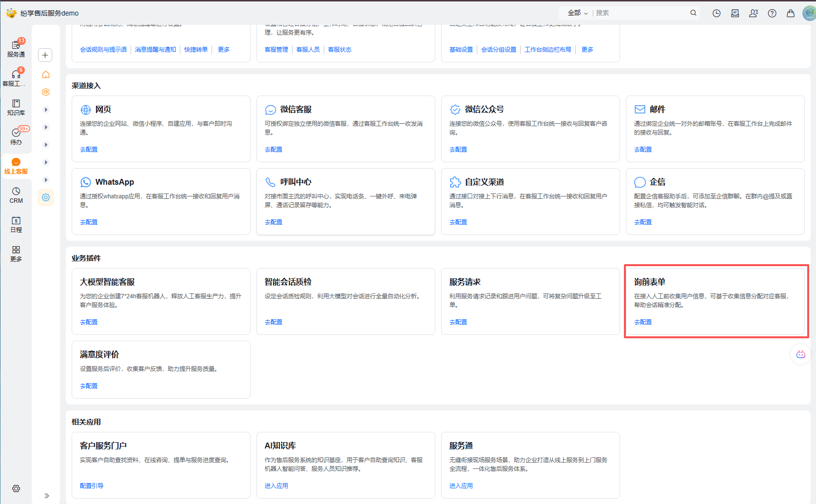
Task: Open the 客服工作台 headset icon
Action: [16, 78]
